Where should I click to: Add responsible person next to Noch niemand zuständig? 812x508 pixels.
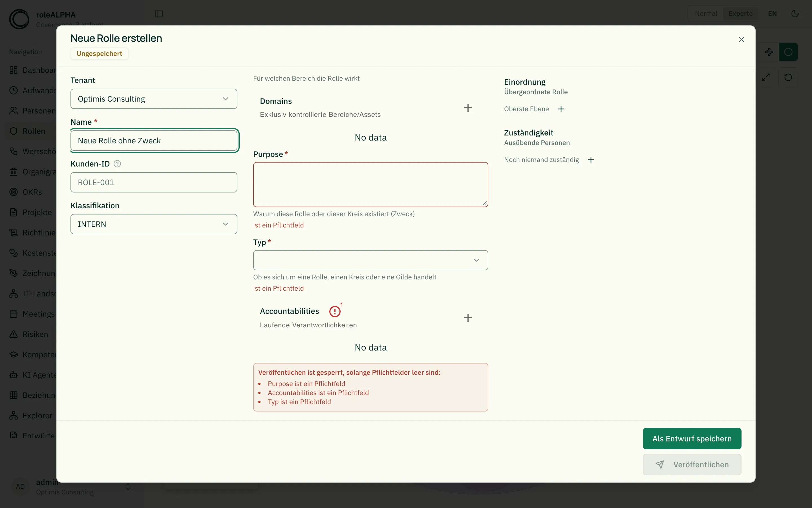(591, 159)
